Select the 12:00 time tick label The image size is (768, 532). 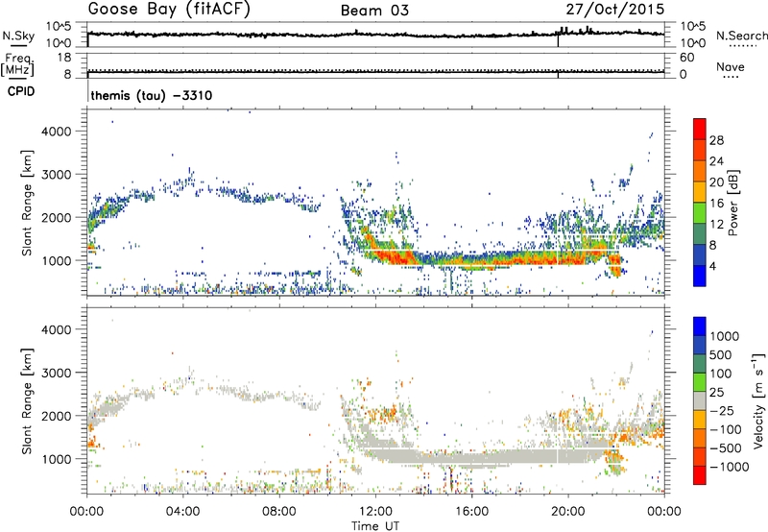375,512
